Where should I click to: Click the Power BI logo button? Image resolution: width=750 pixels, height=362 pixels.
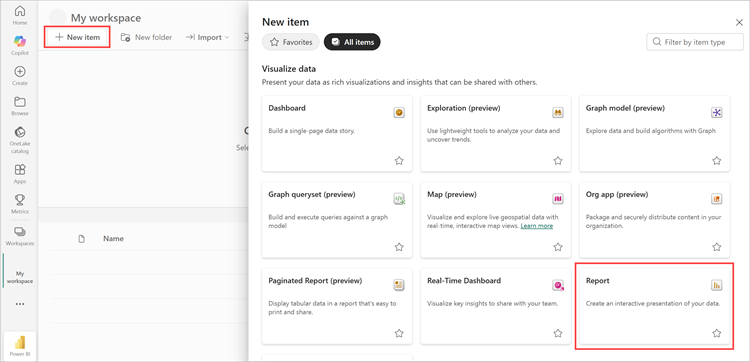coord(20,346)
